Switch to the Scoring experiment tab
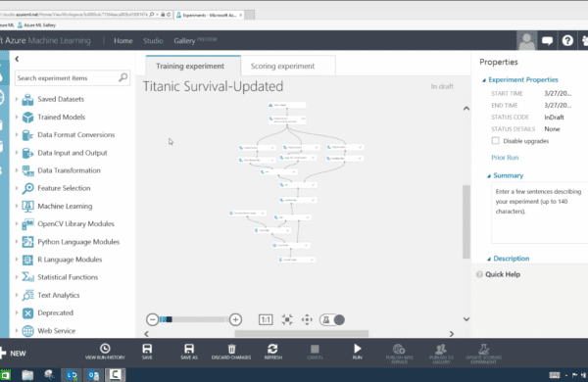Screen dimensions: 588x382 coord(282,66)
